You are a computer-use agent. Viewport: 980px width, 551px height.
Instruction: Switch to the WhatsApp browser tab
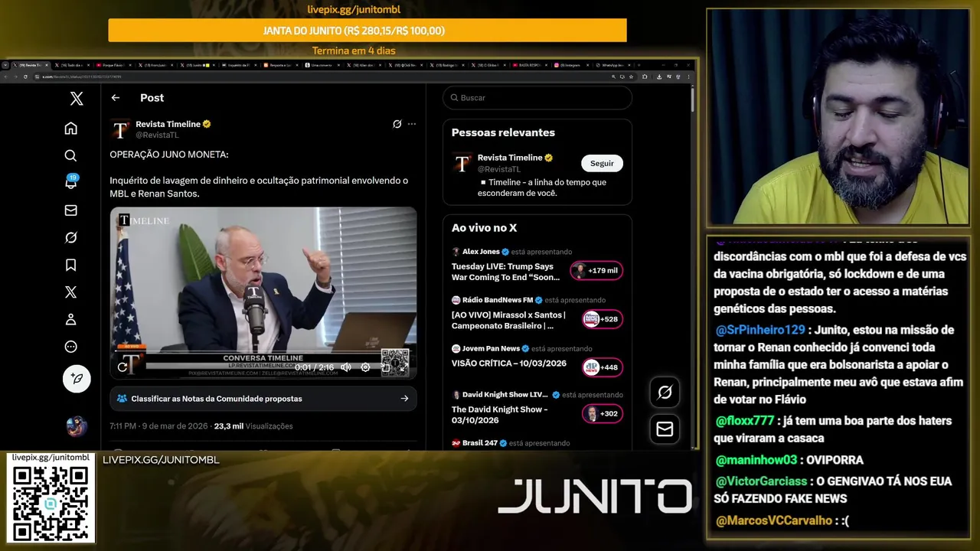[x=611, y=65]
